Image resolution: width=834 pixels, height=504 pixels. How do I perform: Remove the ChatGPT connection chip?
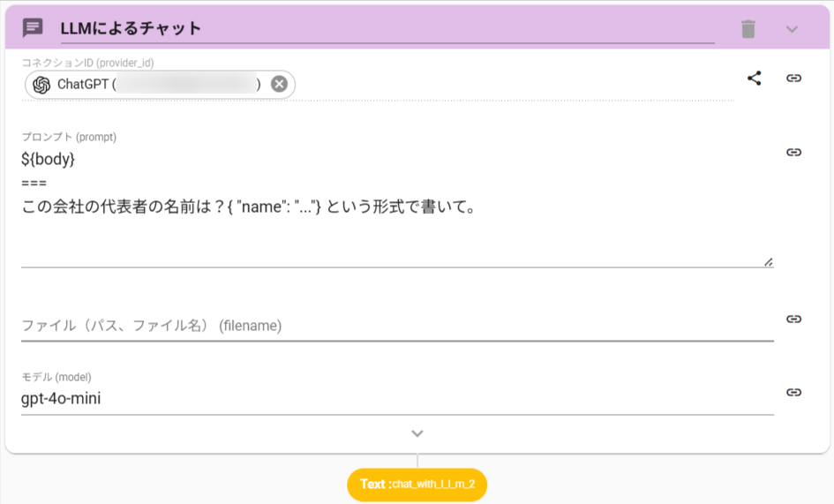click(x=279, y=85)
